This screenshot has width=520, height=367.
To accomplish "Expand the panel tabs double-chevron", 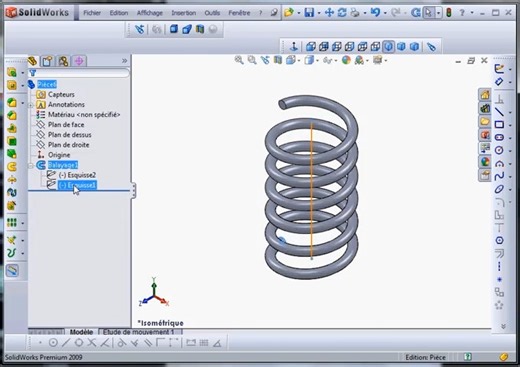I will click(124, 61).
